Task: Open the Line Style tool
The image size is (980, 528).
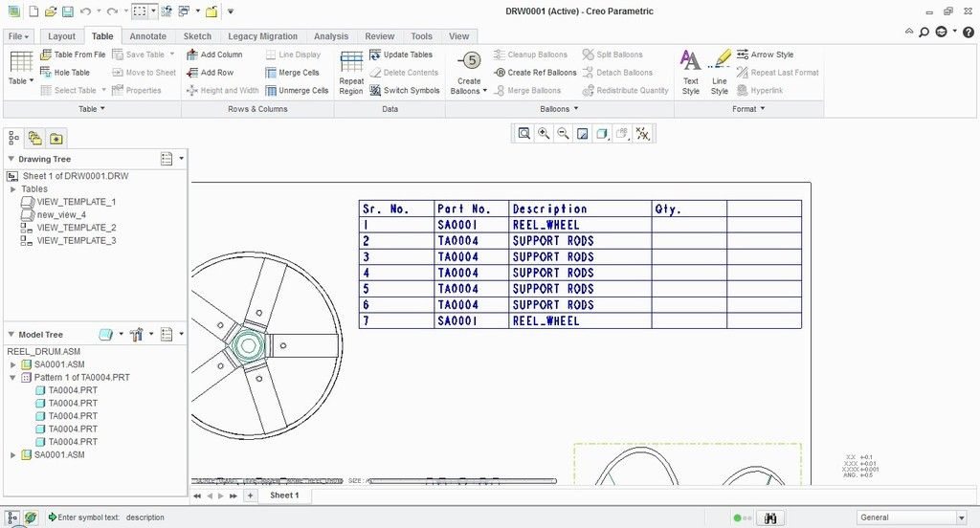Action: point(720,73)
